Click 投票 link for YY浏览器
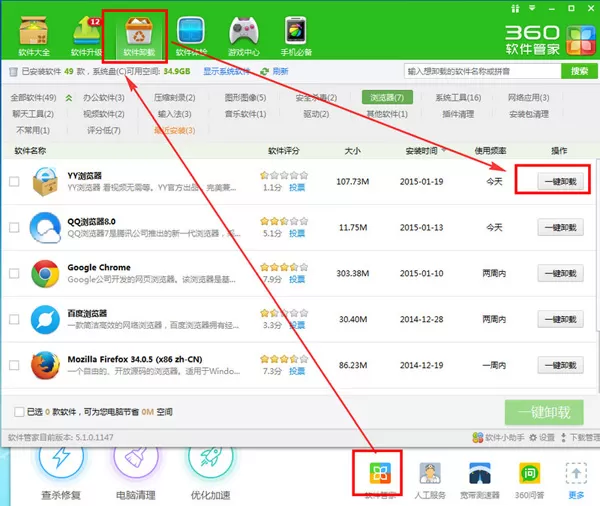600x506 pixels. tap(297, 188)
